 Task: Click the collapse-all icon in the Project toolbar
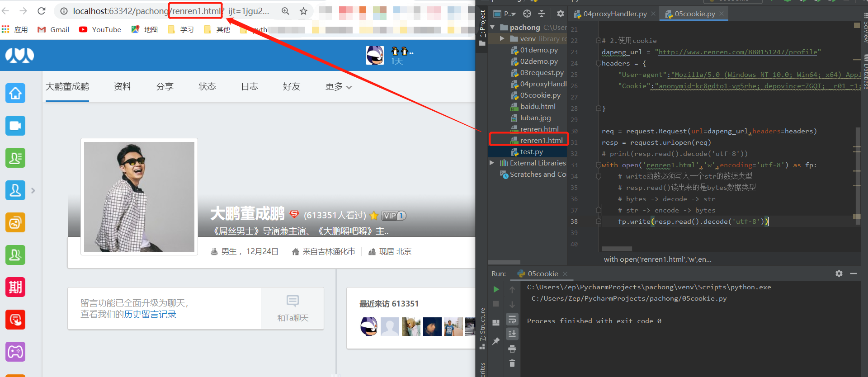coord(542,14)
